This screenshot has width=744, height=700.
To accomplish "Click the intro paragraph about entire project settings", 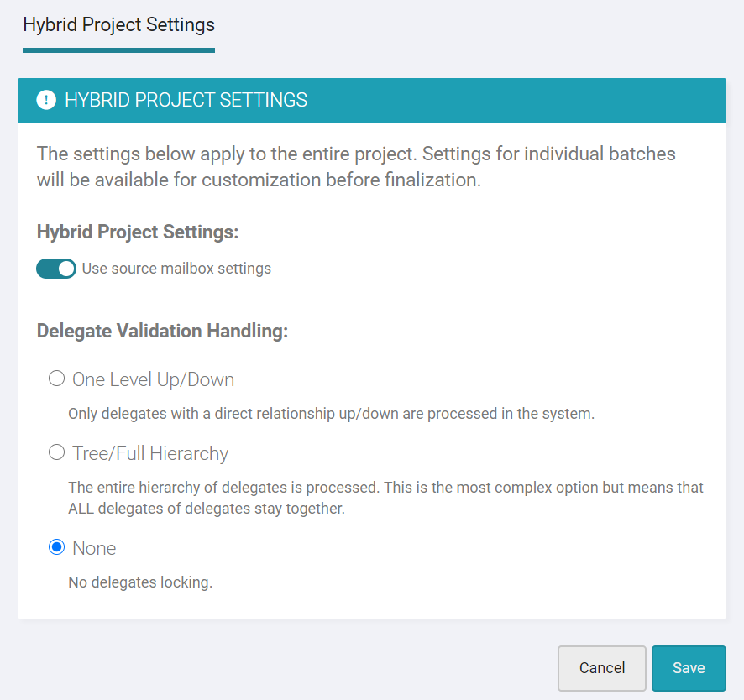I will click(x=356, y=167).
